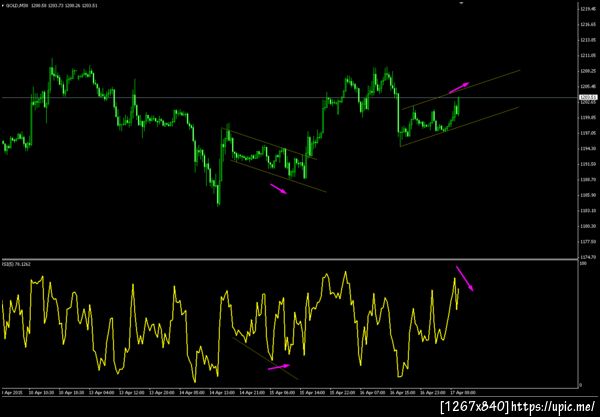Click the '16 Apr 23:00' time axis label
The width and height of the screenshot is (600, 417).
pos(433,393)
